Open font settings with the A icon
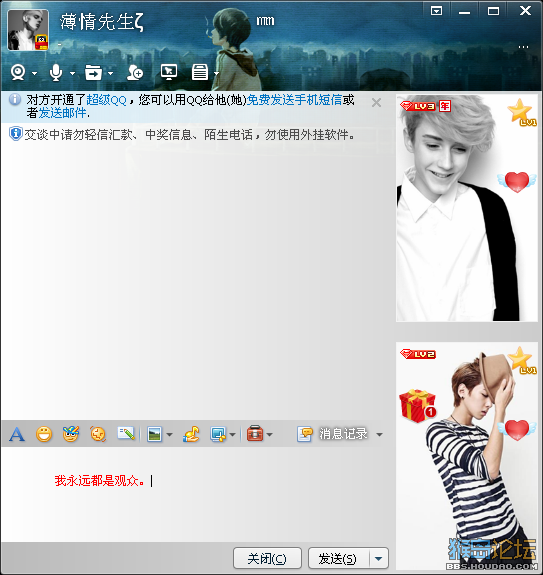The image size is (543, 575). click(x=17, y=435)
